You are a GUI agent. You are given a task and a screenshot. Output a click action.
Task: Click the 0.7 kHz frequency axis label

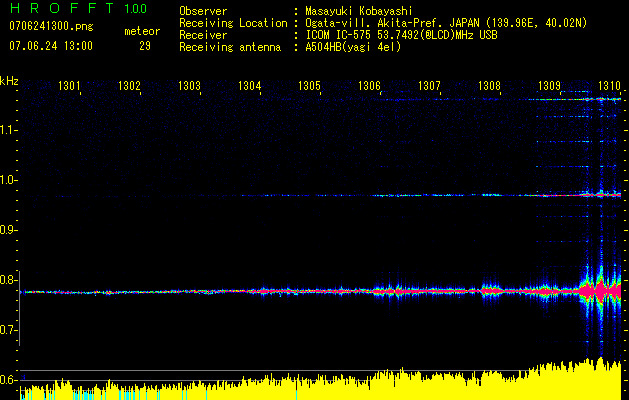click(9, 330)
